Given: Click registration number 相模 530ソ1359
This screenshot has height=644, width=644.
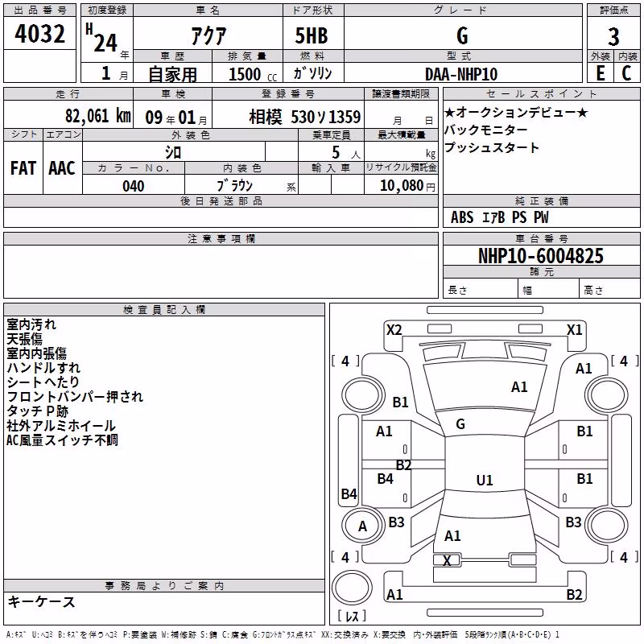Looking at the screenshot, I should (305, 117).
